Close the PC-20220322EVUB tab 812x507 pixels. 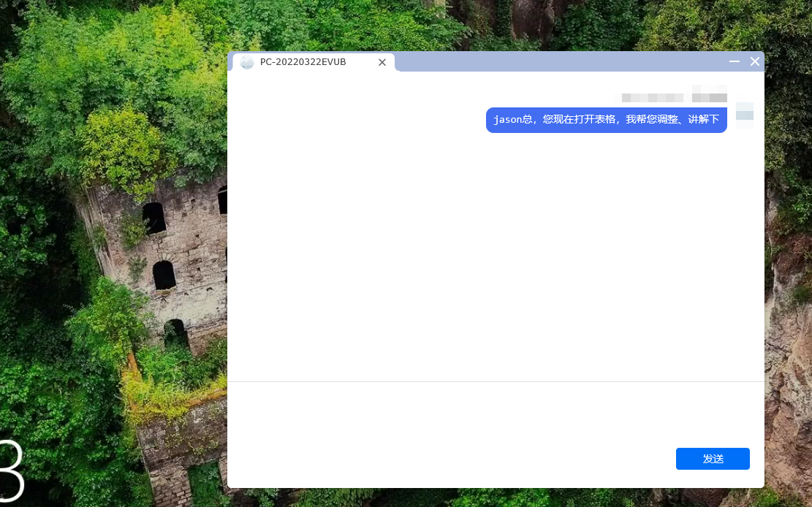(382, 63)
